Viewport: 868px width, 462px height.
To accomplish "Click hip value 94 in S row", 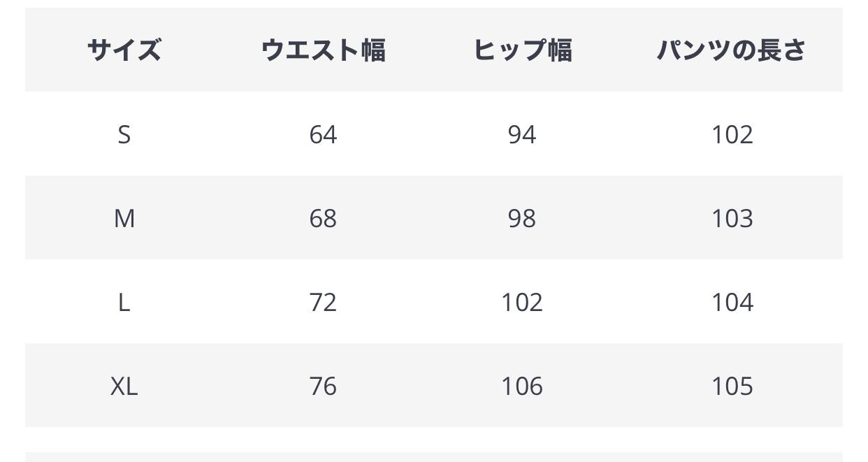I will (x=522, y=134).
